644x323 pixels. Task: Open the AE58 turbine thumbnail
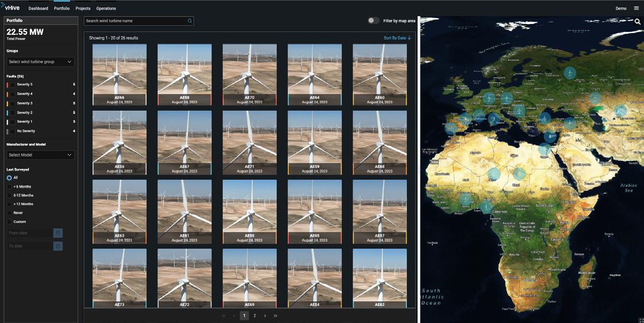point(185,74)
